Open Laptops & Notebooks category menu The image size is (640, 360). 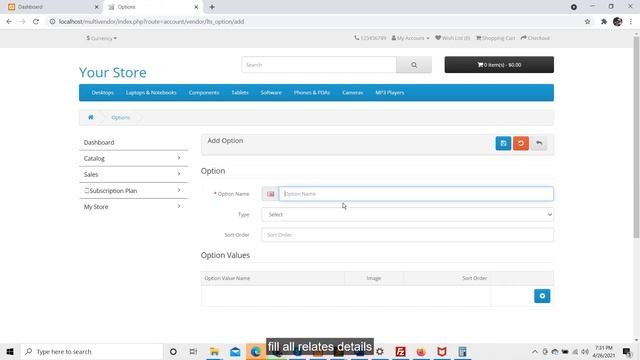point(151,93)
